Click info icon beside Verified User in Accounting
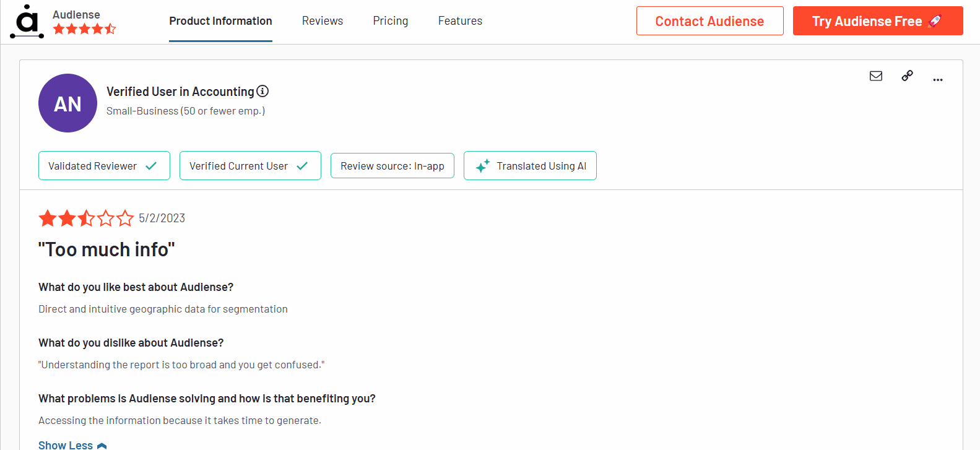This screenshot has width=980, height=450. tap(262, 91)
